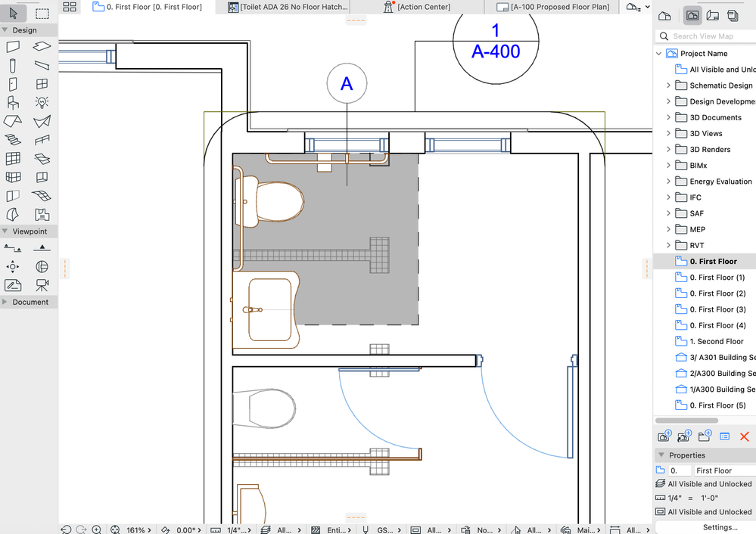This screenshot has height=534, width=756.
Task: Pick the Interior Elevation tool
Action: (x=13, y=266)
